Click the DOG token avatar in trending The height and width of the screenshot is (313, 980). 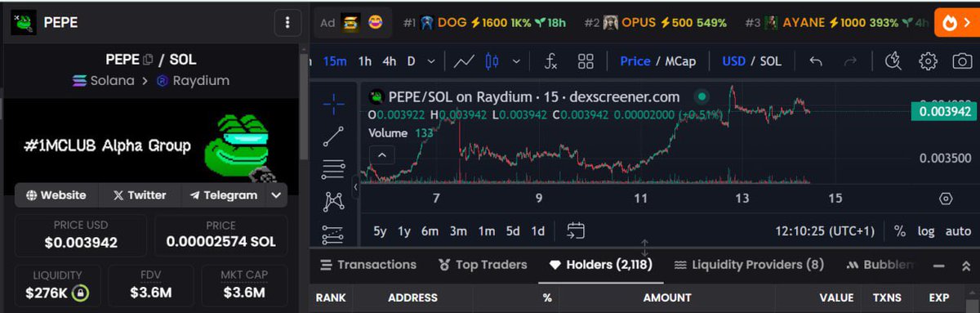click(426, 23)
